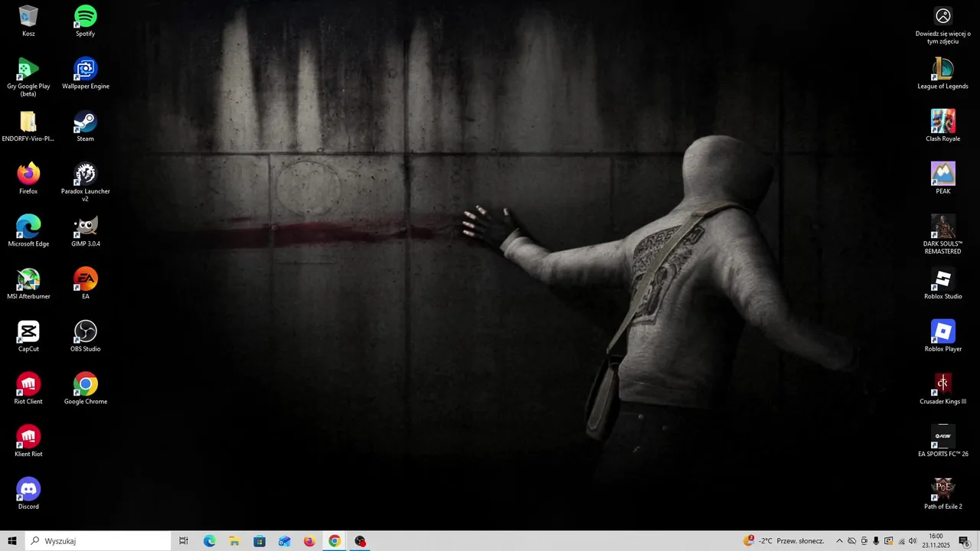This screenshot has width=980, height=551.
Task: Open Gry Google Play (beta) shortcut
Action: pyautogui.click(x=28, y=77)
